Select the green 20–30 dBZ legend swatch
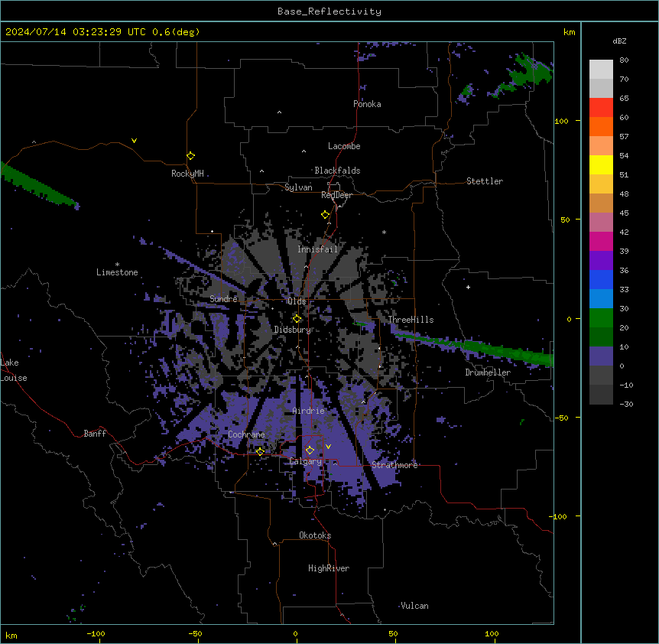The image size is (659, 644). coord(601,318)
